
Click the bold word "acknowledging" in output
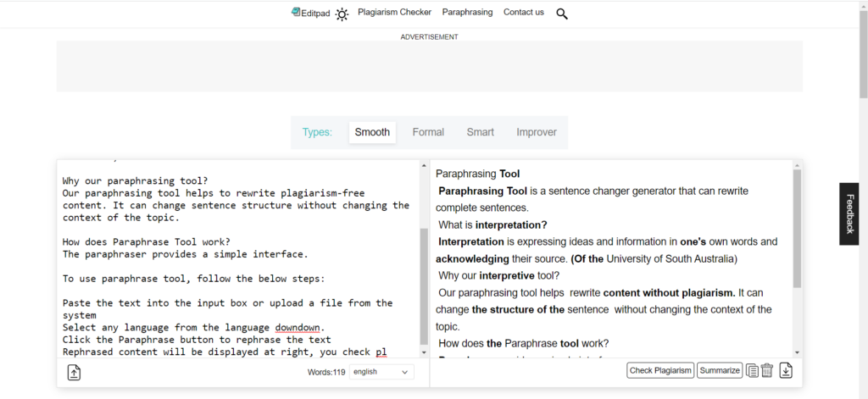tap(472, 259)
